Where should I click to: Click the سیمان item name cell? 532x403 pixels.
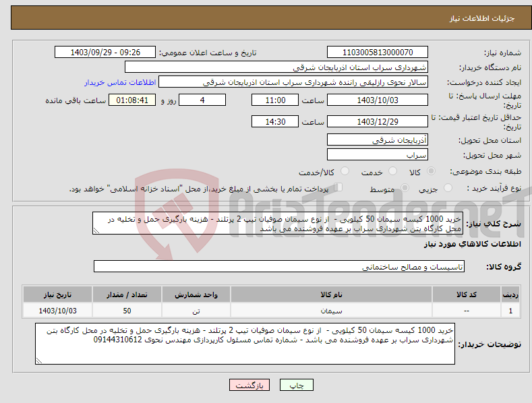pos(331,311)
